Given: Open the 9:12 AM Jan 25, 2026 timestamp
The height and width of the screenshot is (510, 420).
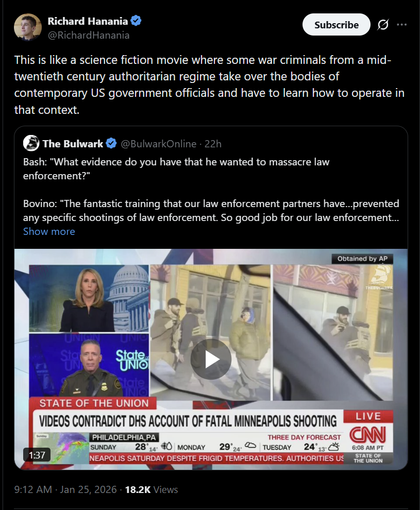Looking at the screenshot, I should pos(65,489).
